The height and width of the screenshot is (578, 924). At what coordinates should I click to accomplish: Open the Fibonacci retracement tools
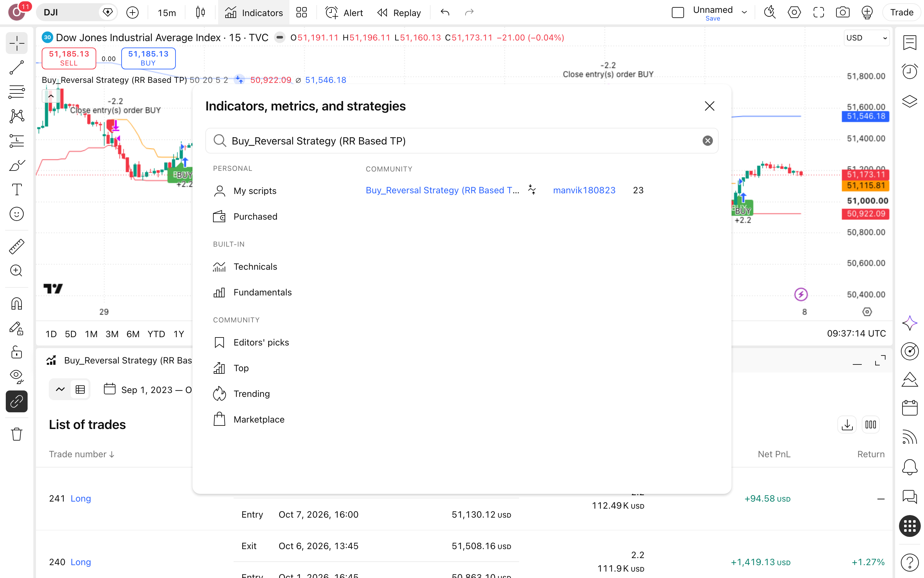pos(16,92)
